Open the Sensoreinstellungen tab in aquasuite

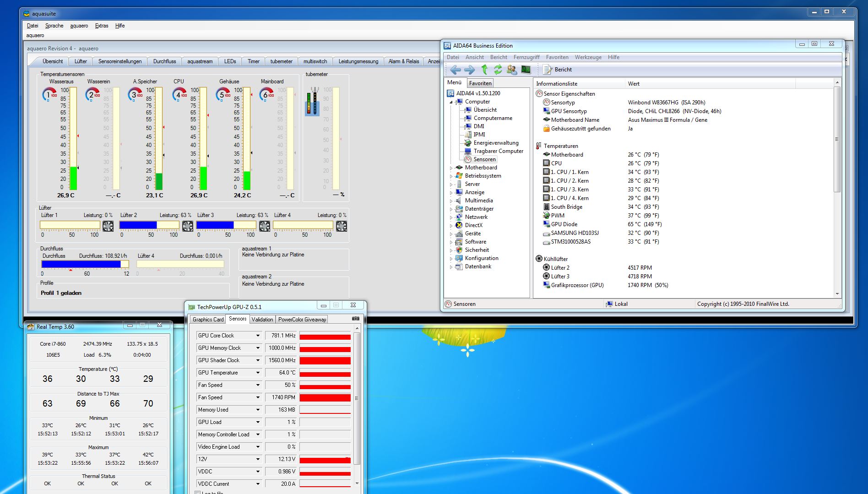click(120, 61)
